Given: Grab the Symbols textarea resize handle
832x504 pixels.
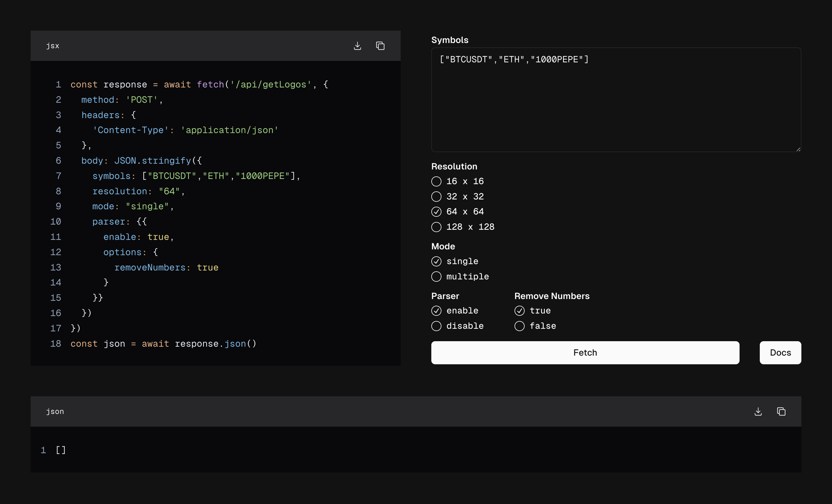Looking at the screenshot, I should 798,149.
